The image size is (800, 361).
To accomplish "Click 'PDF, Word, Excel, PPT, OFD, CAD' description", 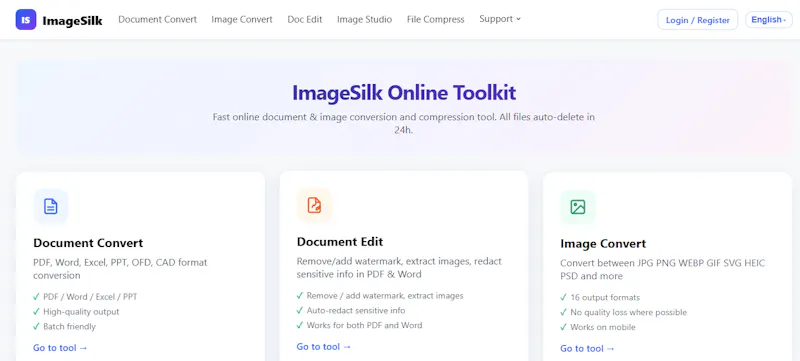I will [120, 269].
